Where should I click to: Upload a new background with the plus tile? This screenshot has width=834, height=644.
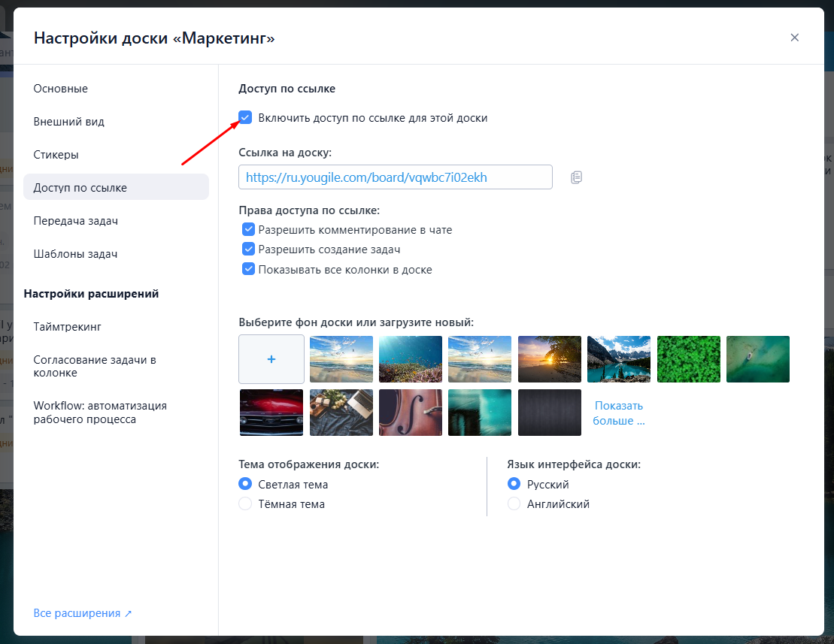271,359
